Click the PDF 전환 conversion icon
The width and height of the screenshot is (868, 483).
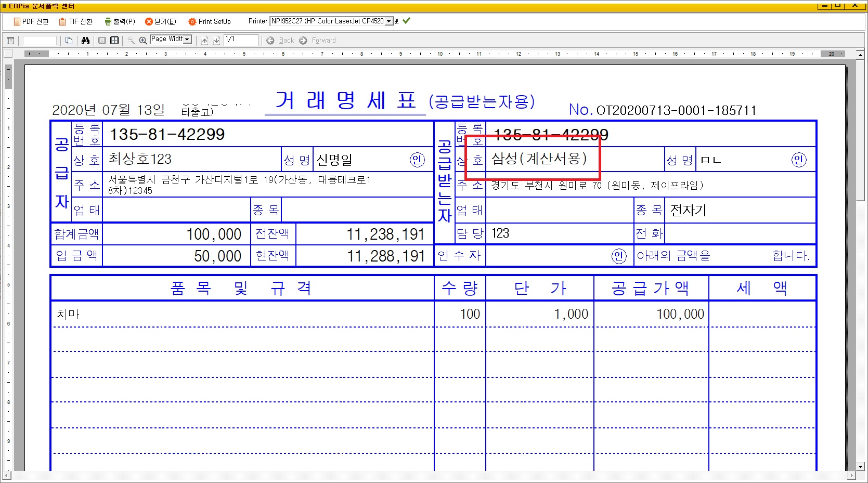18,21
